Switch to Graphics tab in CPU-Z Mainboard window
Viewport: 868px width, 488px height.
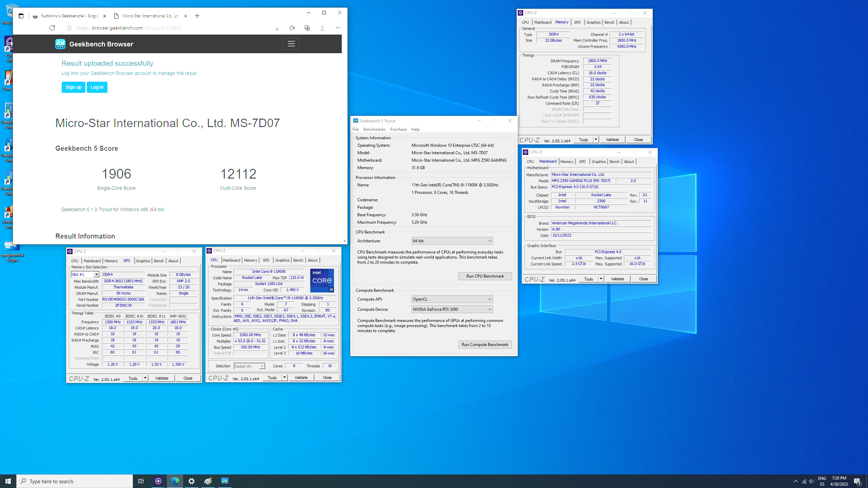coord(598,162)
